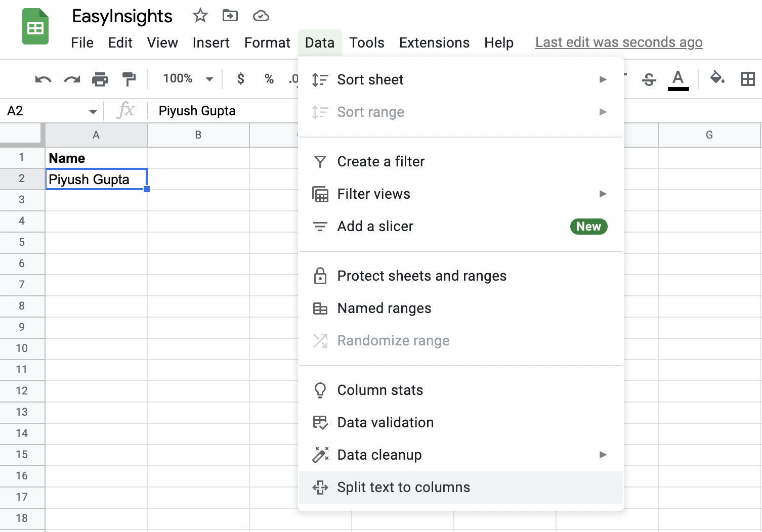This screenshot has height=532, width=762.
Task: Apply currency format with dollar icon
Action: (240, 79)
